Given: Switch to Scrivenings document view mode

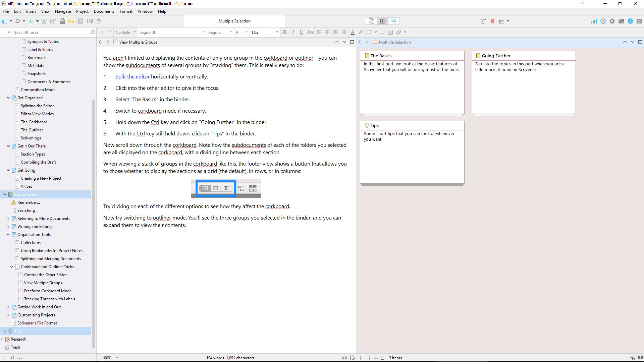Looking at the screenshot, I should (372, 21).
